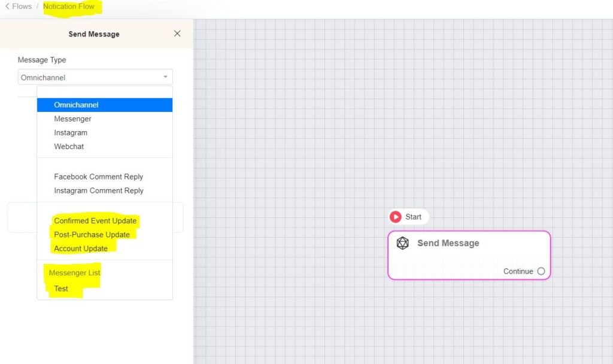Viewport: 613px width, 364px height.
Task: Click the Continue output connector circle
Action: 541,271
